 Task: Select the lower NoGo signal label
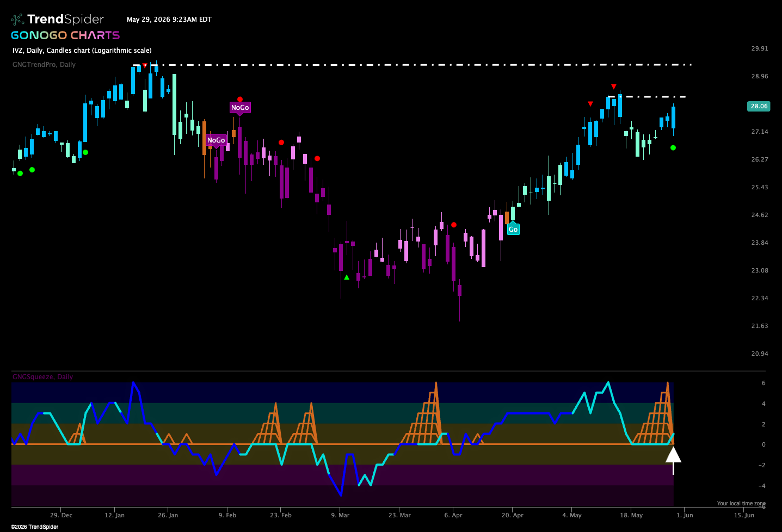tap(216, 140)
